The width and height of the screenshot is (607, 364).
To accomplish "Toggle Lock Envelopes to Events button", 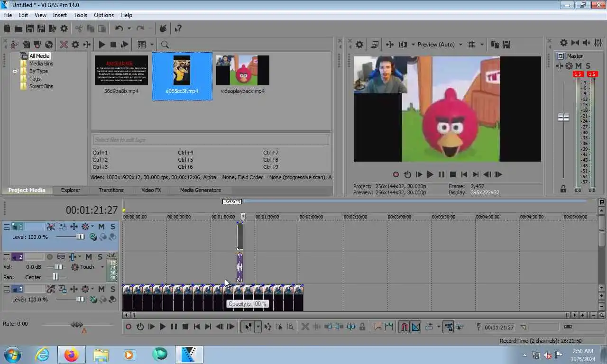I will 448,327.
